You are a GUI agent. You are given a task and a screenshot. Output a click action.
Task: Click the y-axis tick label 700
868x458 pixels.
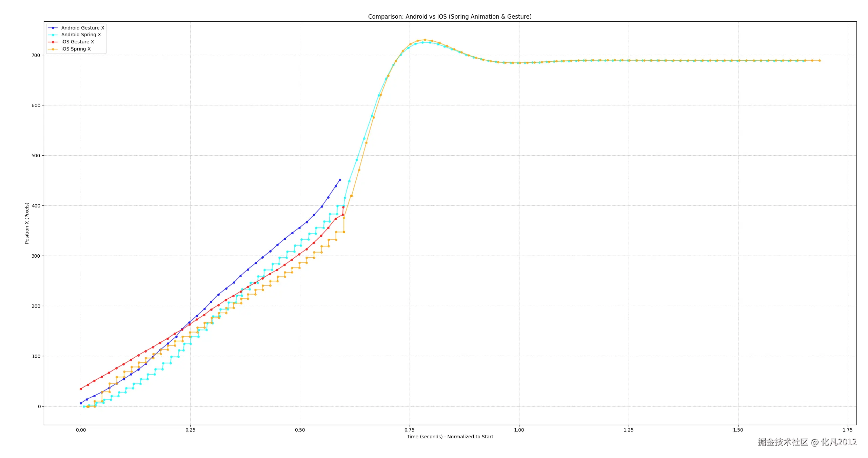pos(36,55)
